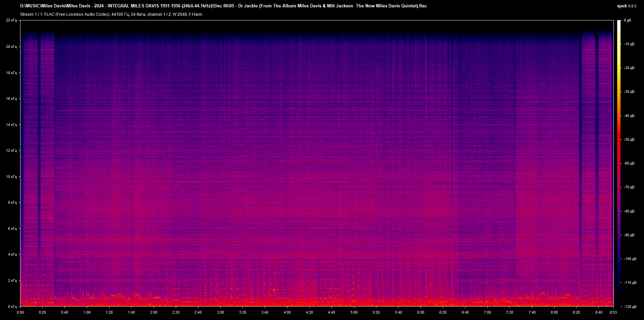This screenshot has height=320, width=644.
Task: Click the '4:20' time axis label
Action: (309, 312)
